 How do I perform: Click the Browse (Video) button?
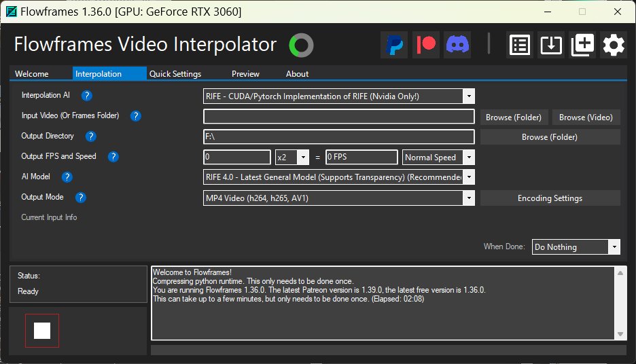(x=586, y=117)
